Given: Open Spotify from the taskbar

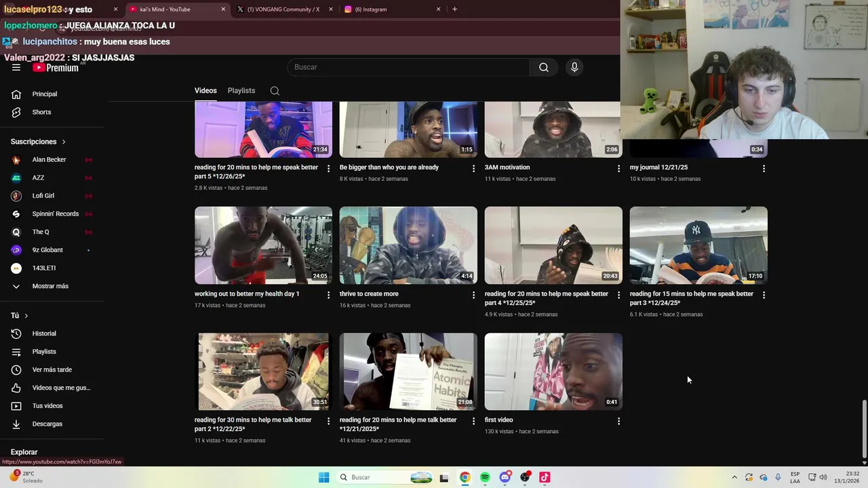Looking at the screenshot, I should tap(485, 477).
